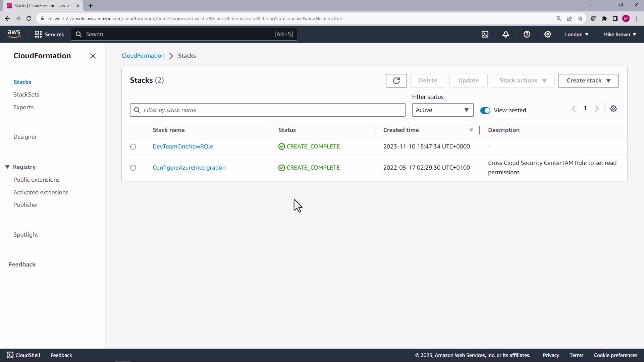Open the ConfigureAzureIntergration stack link
This screenshot has height=362, width=644.
pyautogui.click(x=189, y=168)
